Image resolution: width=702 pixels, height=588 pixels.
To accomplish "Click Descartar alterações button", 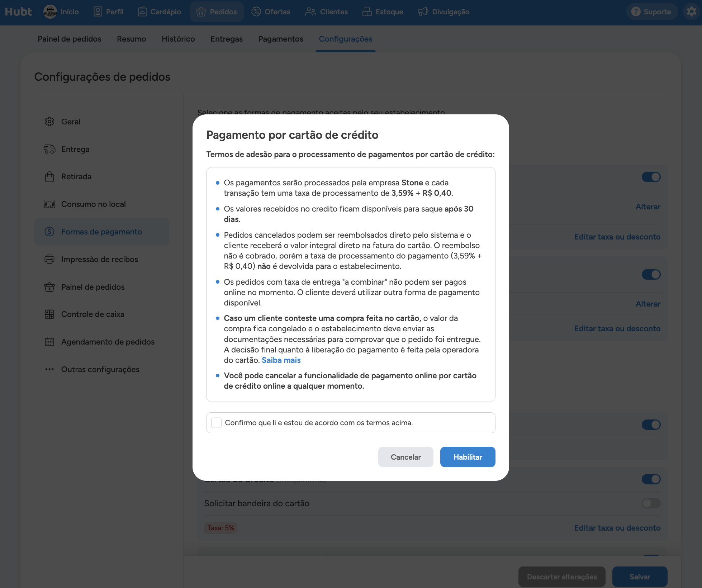I will tap(562, 577).
